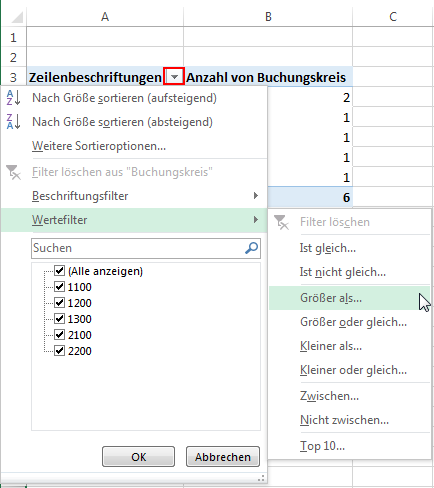Viewport: 434px width, 488px height.
Task: Click the select-all triangle at sheet corner
Action: 16,17
